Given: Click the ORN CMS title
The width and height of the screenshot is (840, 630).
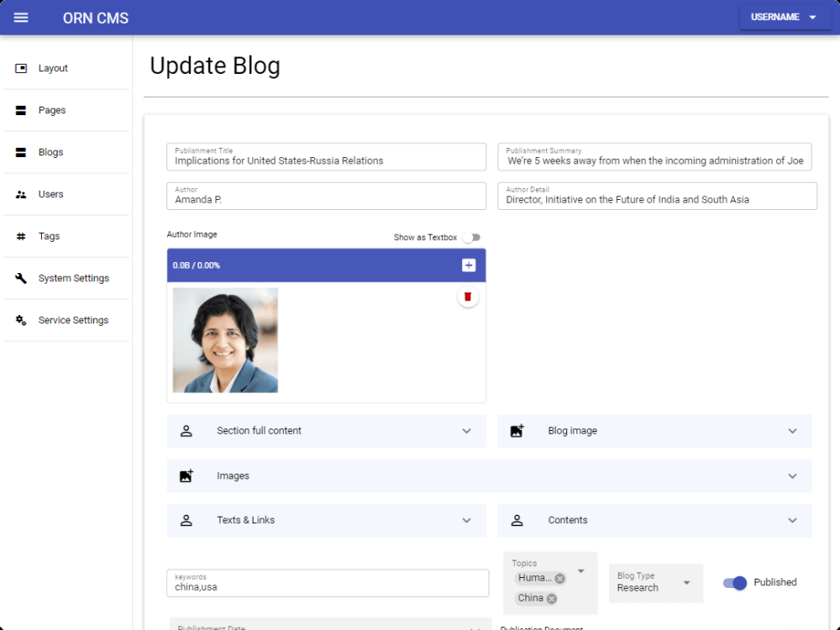Looking at the screenshot, I should point(96,18).
